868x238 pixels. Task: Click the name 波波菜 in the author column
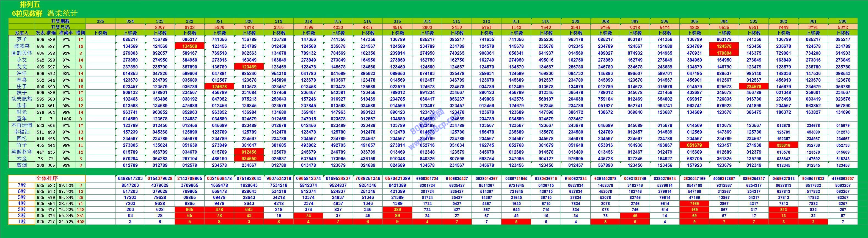[21, 46]
